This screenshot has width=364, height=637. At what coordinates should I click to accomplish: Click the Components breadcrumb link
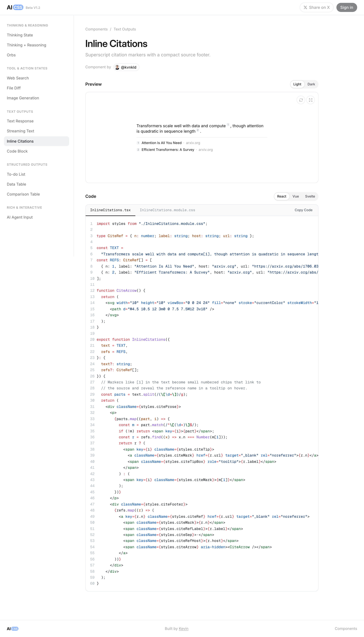(96, 29)
